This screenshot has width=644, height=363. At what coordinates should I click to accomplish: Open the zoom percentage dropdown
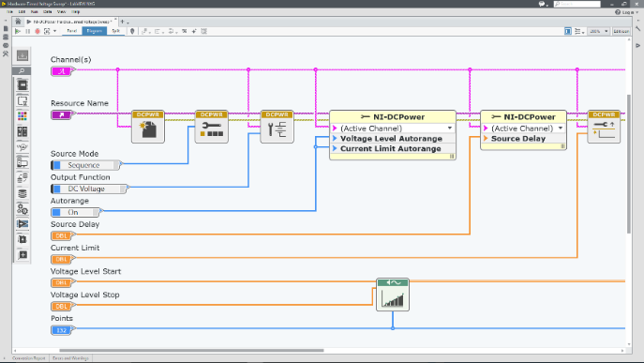point(599,31)
